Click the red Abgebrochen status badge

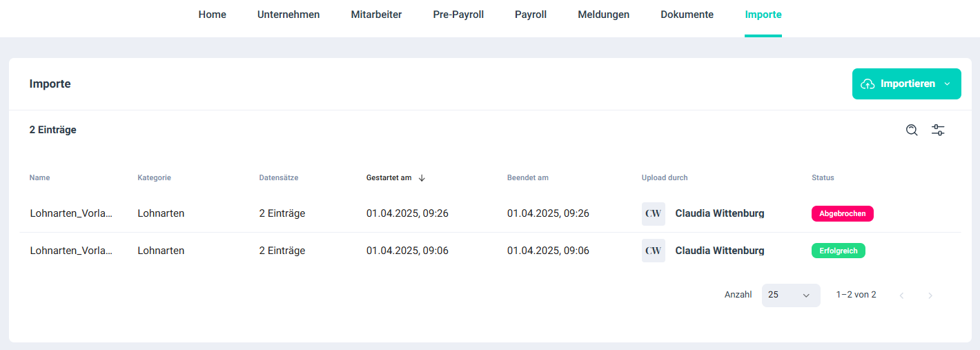(x=842, y=213)
